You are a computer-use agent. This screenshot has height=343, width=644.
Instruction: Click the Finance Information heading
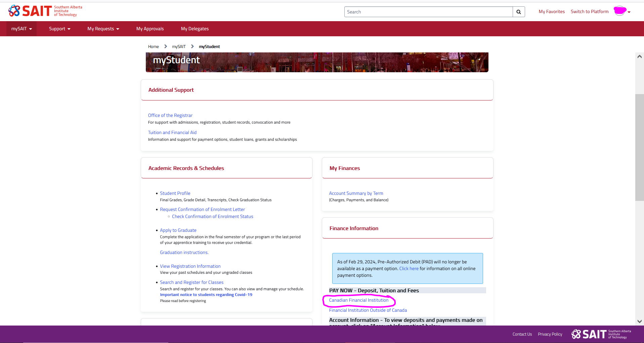click(x=354, y=228)
